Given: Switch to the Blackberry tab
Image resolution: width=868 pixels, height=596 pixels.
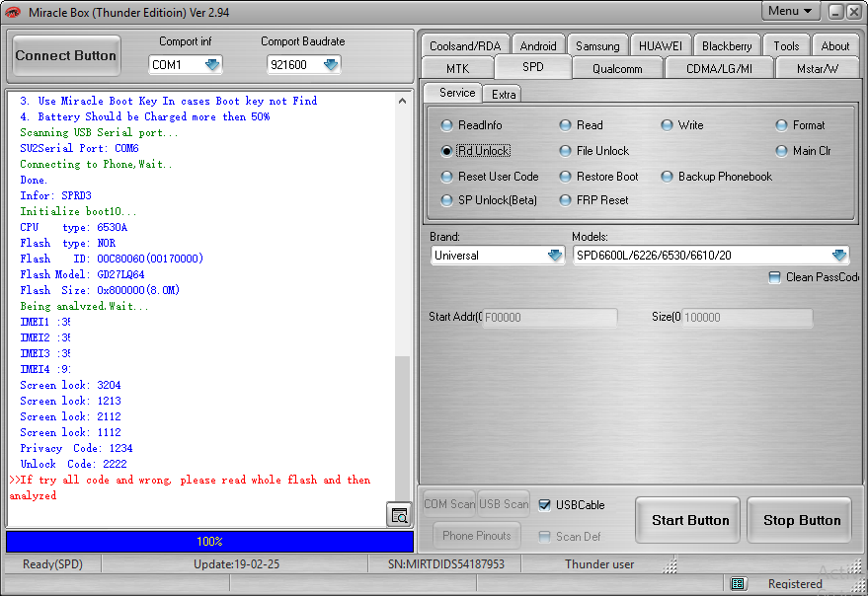Looking at the screenshot, I should [727, 46].
